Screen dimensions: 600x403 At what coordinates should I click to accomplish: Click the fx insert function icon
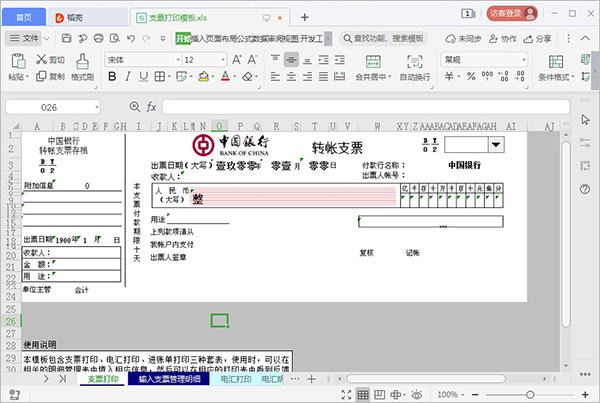point(151,106)
